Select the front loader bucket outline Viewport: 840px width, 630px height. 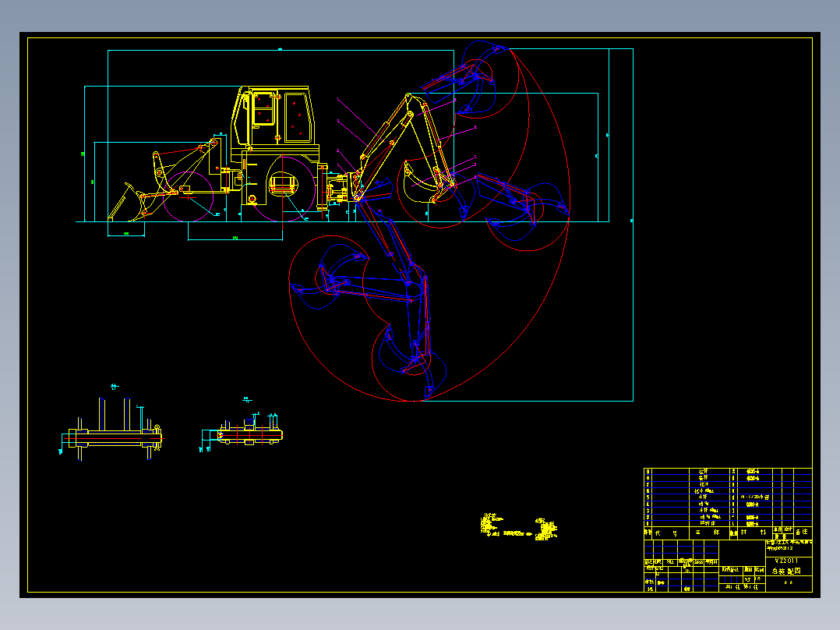pyautogui.click(x=127, y=202)
